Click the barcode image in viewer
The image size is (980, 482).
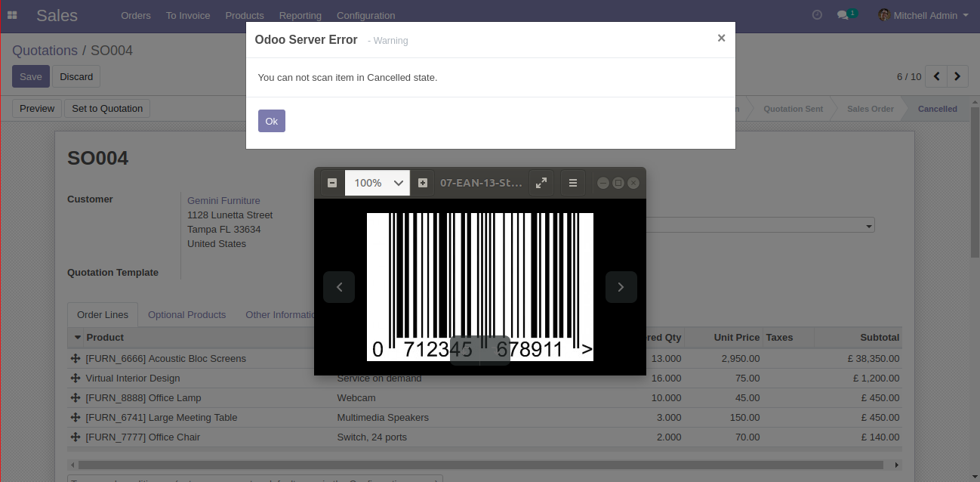point(480,287)
